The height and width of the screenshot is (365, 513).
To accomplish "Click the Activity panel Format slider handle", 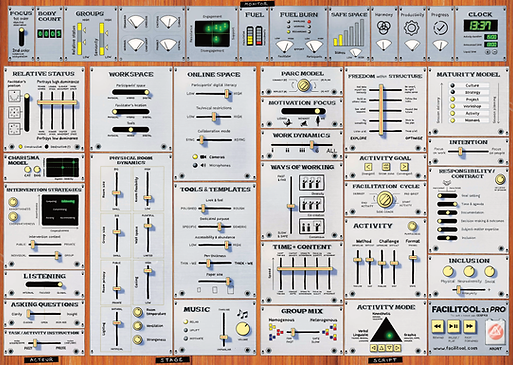I will [413, 258].
